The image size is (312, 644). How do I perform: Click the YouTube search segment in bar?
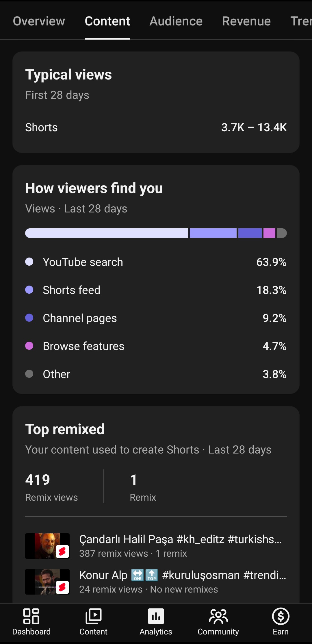pyautogui.click(x=107, y=233)
